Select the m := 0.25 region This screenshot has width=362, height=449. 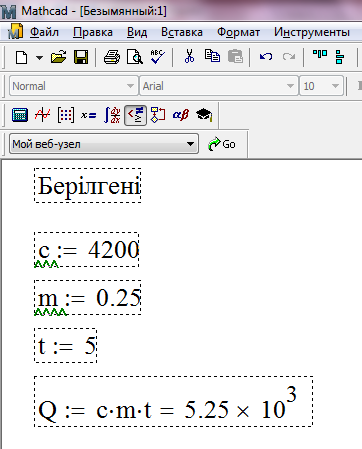pyautogui.click(x=88, y=297)
